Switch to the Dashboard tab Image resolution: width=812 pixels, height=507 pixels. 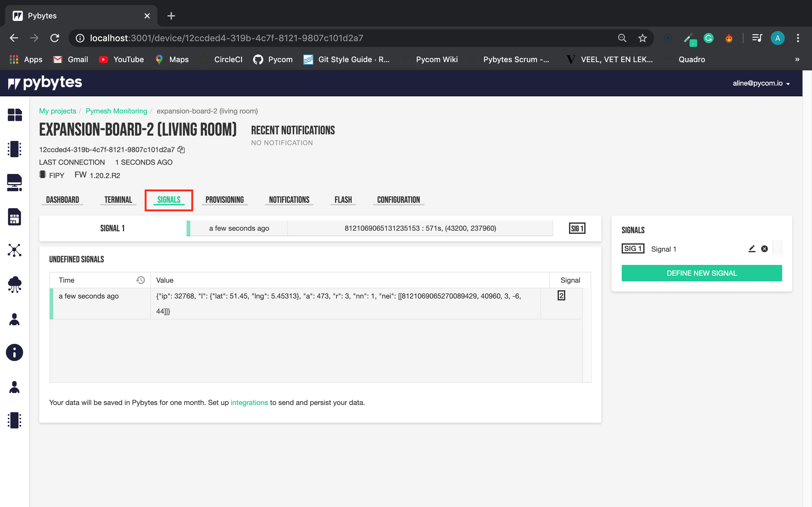tap(62, 200)
